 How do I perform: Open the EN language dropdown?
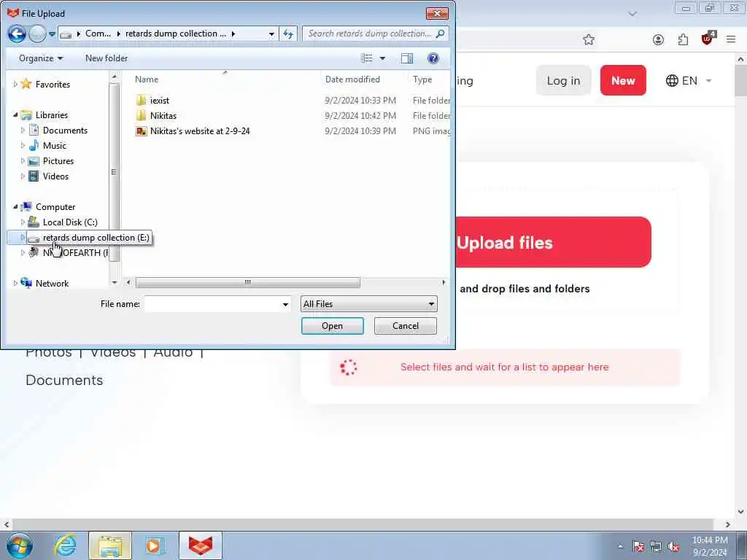pyautogui.click(x=689, y=80)
